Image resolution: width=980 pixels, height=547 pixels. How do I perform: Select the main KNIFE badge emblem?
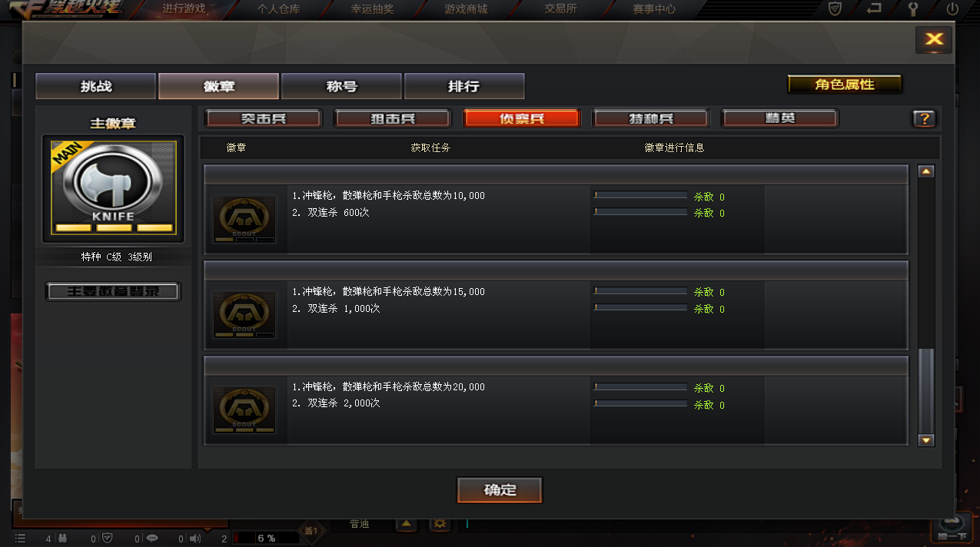113,188
